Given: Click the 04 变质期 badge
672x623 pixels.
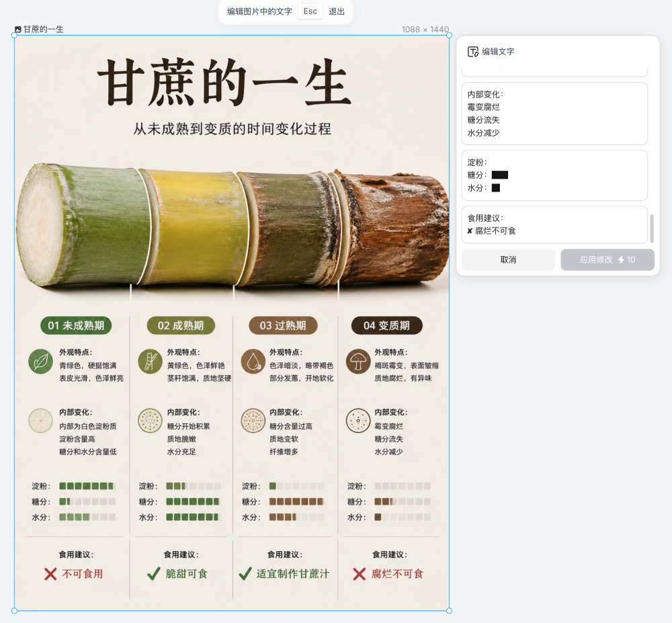Looking at the screenshot, I should pyautogui.click(x=386, y=326).
